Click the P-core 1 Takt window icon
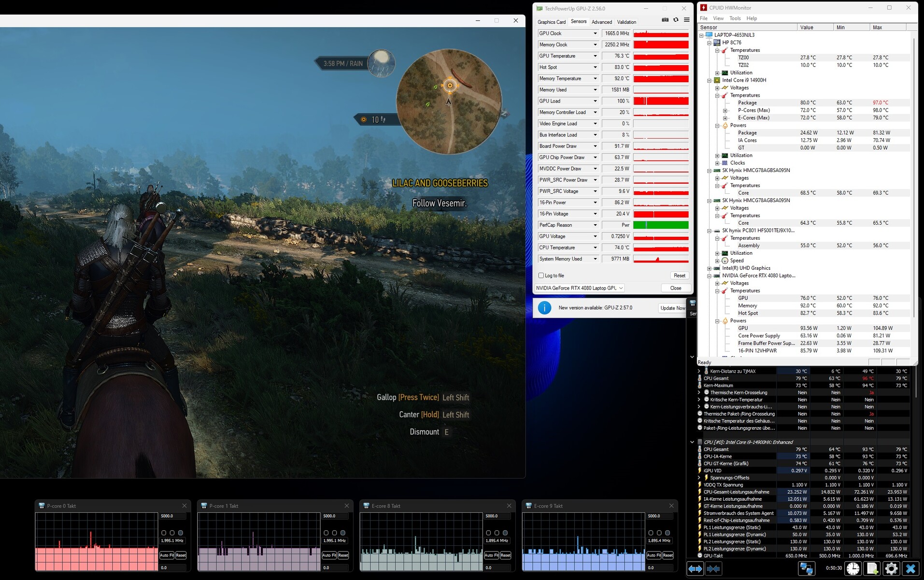 pos(204,506)
